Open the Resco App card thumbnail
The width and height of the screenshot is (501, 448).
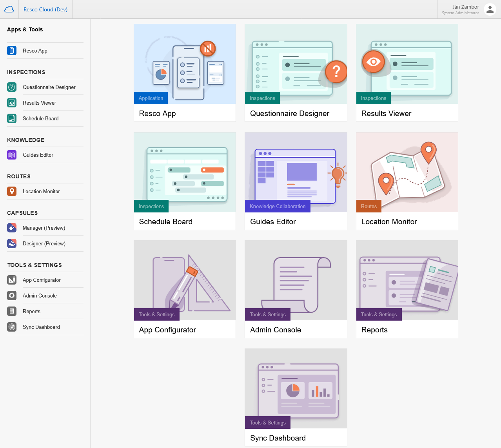185,64
